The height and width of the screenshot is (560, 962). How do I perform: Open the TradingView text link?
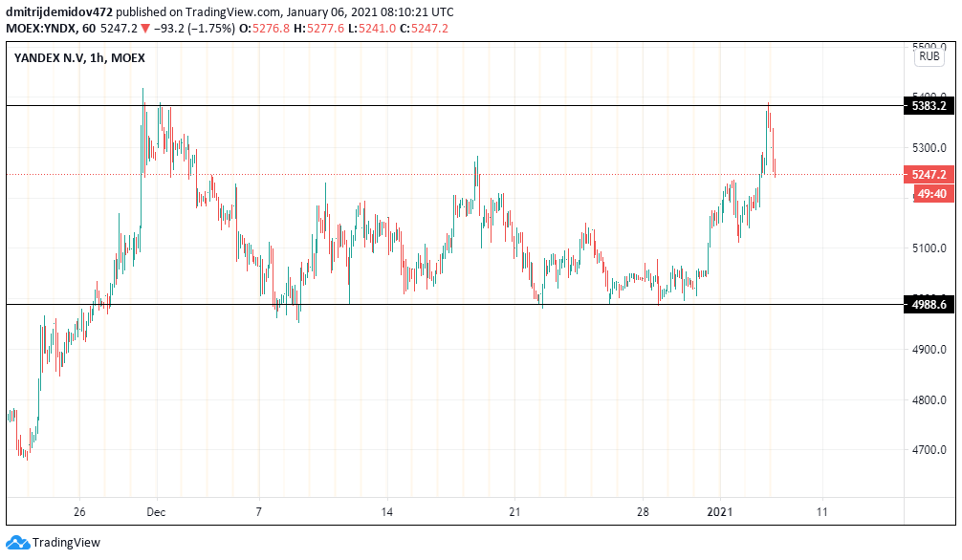[66, 542]
